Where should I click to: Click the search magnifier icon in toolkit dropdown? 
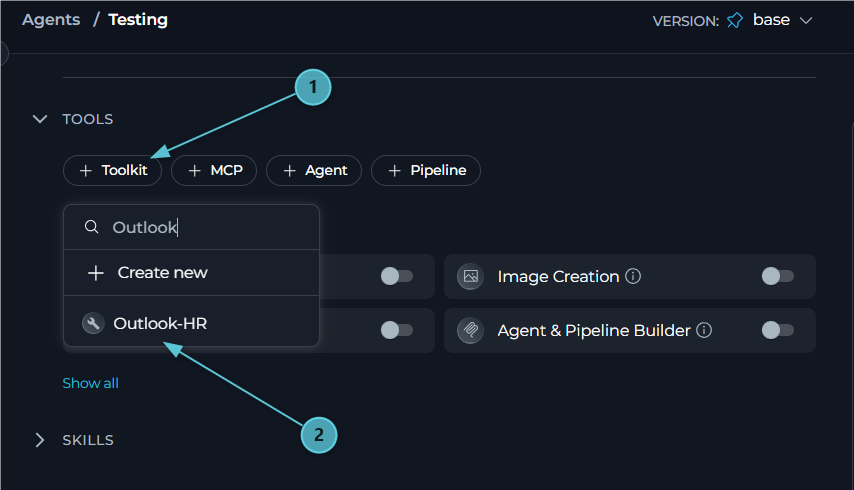(x=92, y=226)
